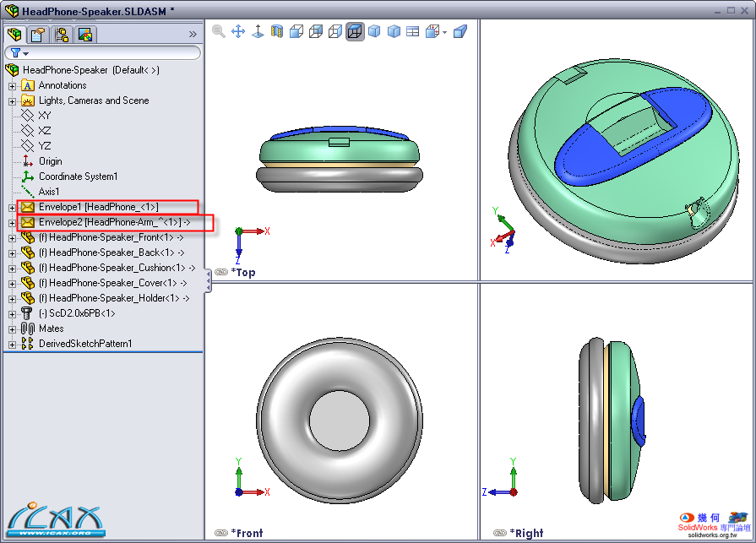Switch to the PropertyManager tab
756x543 pixels.
(37, 35)
